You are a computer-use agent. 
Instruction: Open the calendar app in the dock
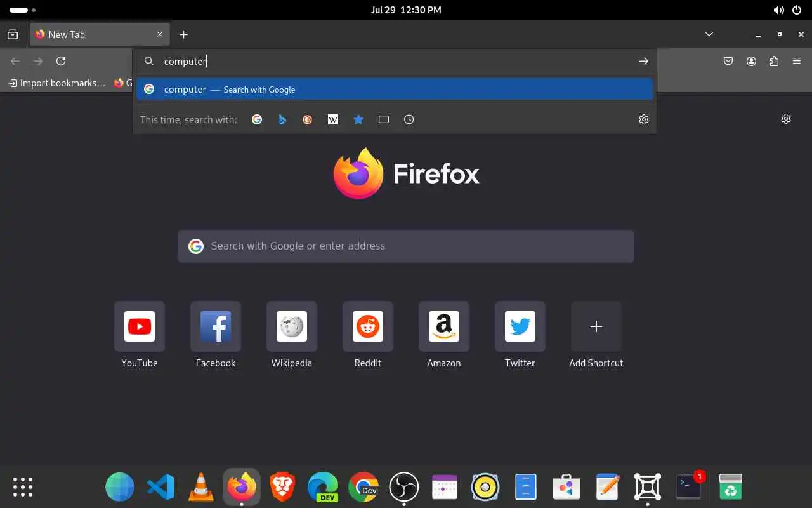[445, 487]
